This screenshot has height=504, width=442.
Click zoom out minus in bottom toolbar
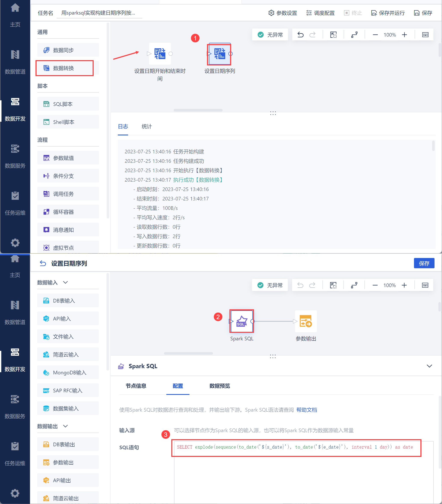375,285
